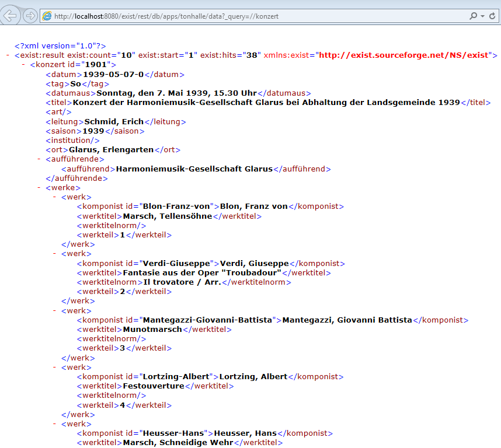The height and width of the screenshot is (448, 501).
Task: Click the concert title text starting 'Konzert der Harmoniemusik-Gesellschaft'
Action: click(272, 103)
